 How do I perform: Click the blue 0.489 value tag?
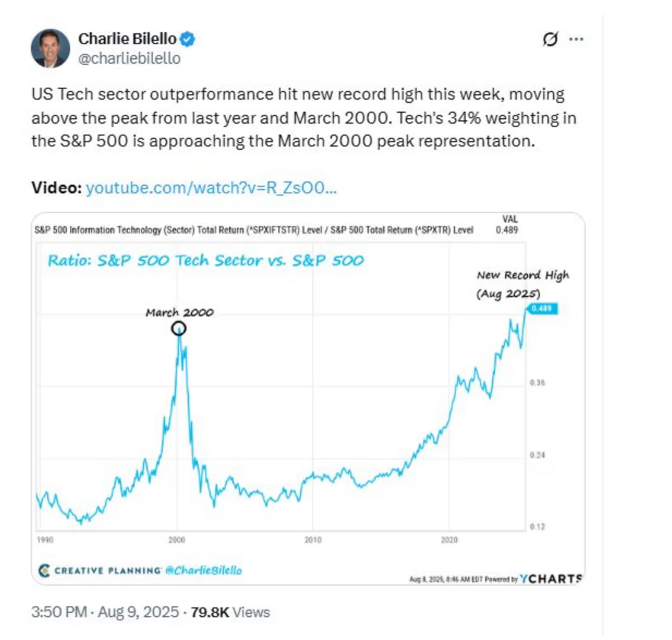click(x=542, y=309)
